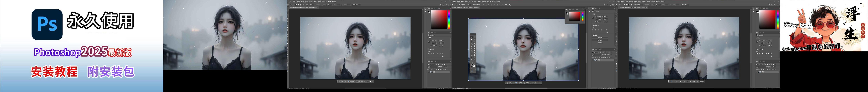Viewport: 868px width, 92px height.
Task: Open the 文件 menu in the first Photoshop window
Action: click(x=290, y=1)
